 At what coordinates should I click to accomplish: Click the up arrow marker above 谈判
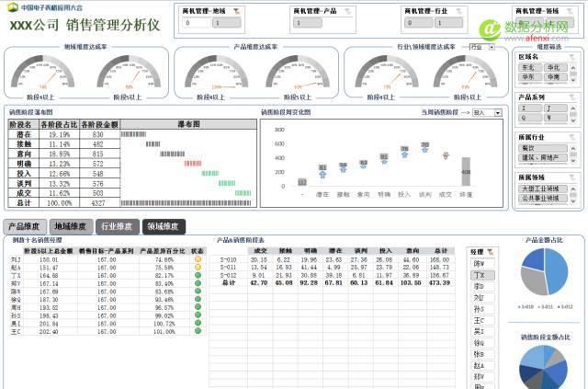(424, 150)
